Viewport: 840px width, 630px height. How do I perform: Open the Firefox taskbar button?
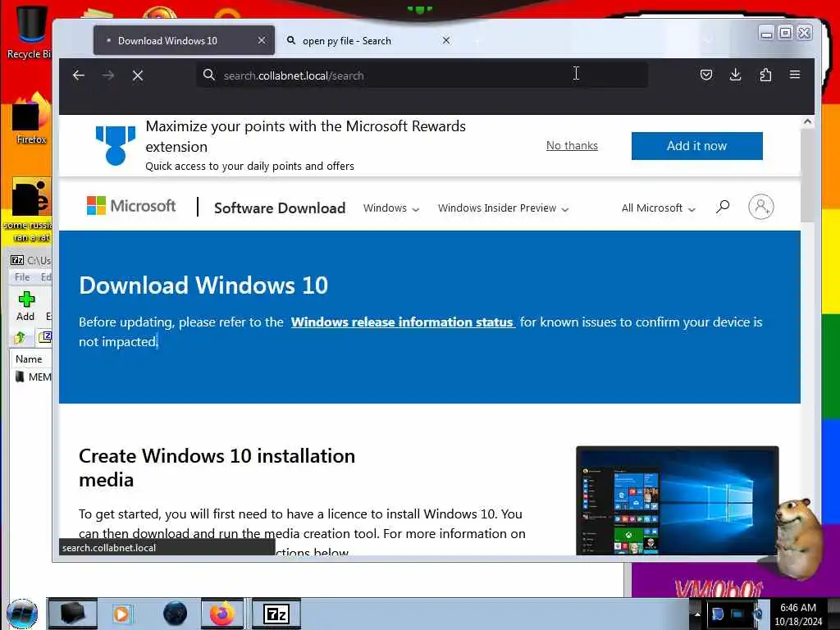222,614
